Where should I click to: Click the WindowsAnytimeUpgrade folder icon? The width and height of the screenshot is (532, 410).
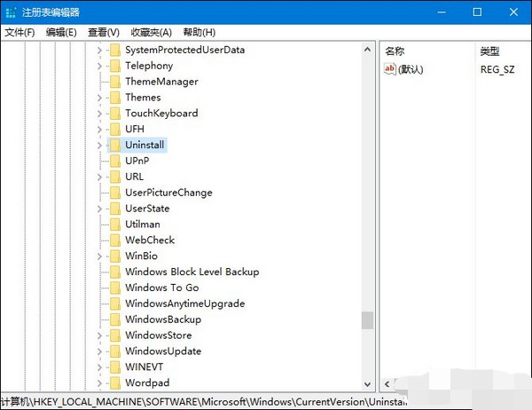point(115,304)
